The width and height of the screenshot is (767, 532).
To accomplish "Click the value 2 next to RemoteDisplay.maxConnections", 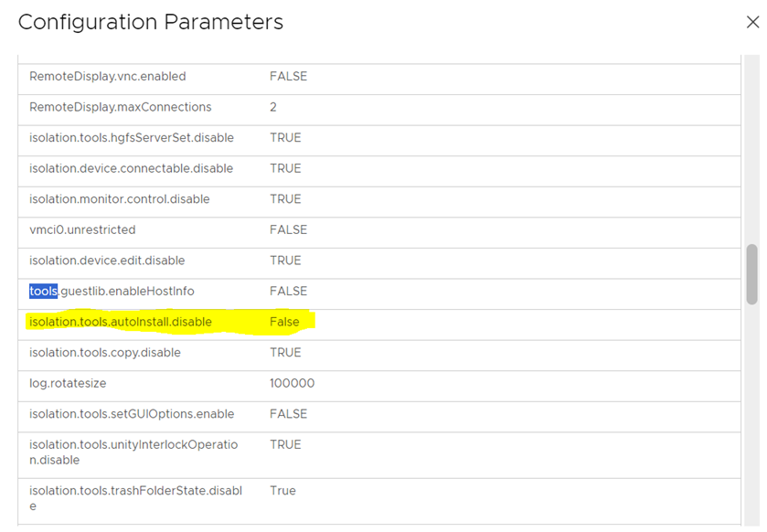I will coord(272,107).
